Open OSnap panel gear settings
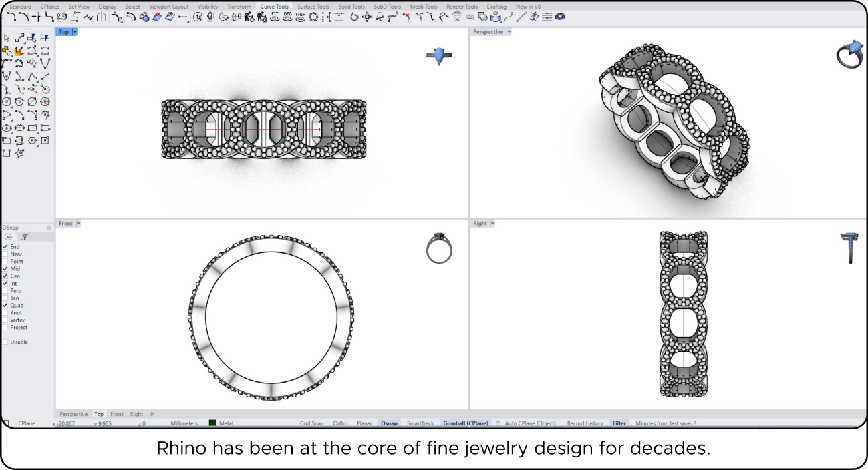Screen dimensions: 868x470 point(49,228)
